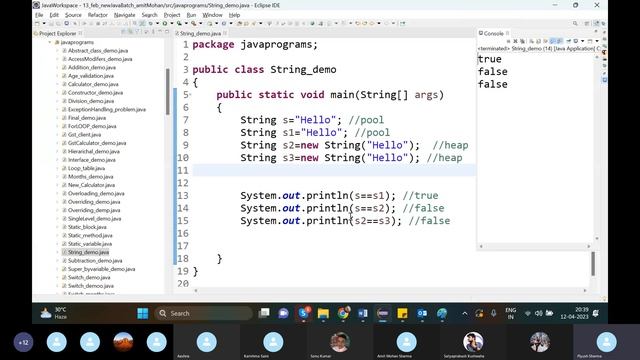Open the Window menu
Viewport: 640px width, 360px height.
pyautogui.click(x=212, y=15)
